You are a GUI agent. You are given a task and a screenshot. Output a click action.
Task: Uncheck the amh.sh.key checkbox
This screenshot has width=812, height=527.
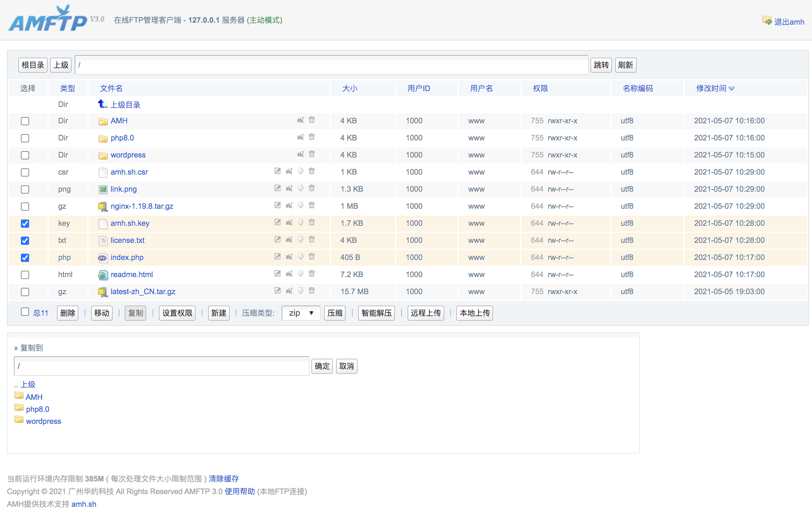pos(25,223)
